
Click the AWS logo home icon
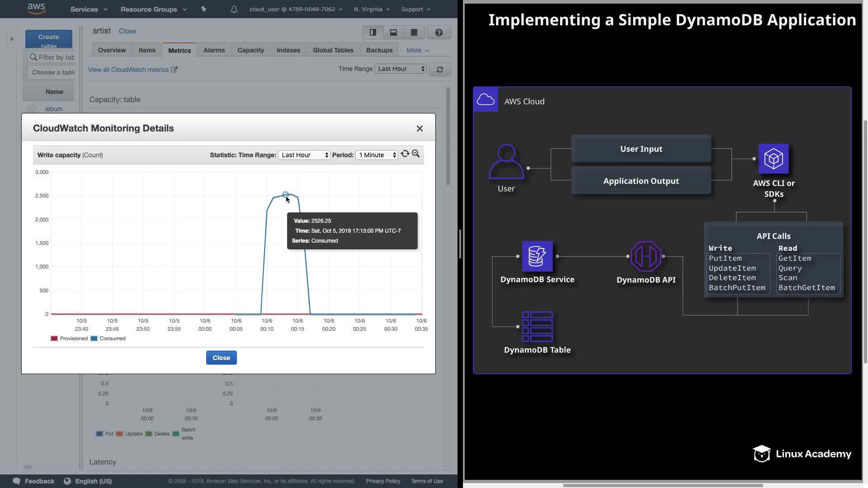coord(36,9)
